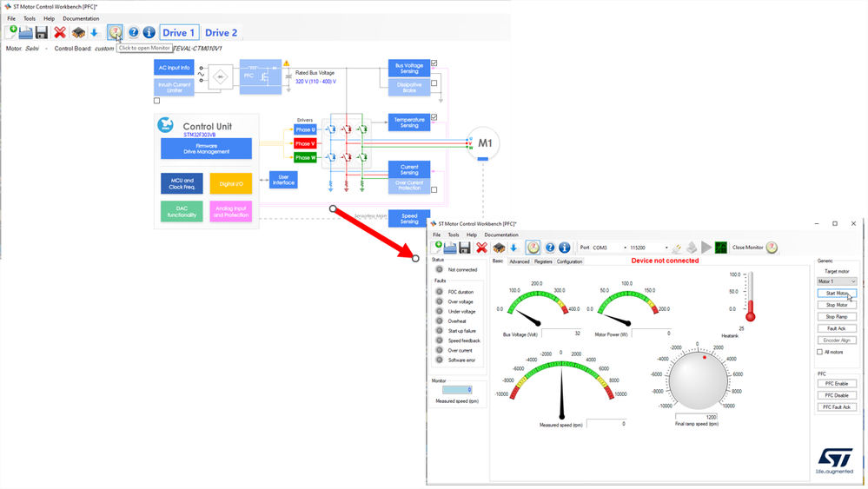Screen dimensions: 868x489
Task: Click the Fault Ack button
Action: point(837,328)
